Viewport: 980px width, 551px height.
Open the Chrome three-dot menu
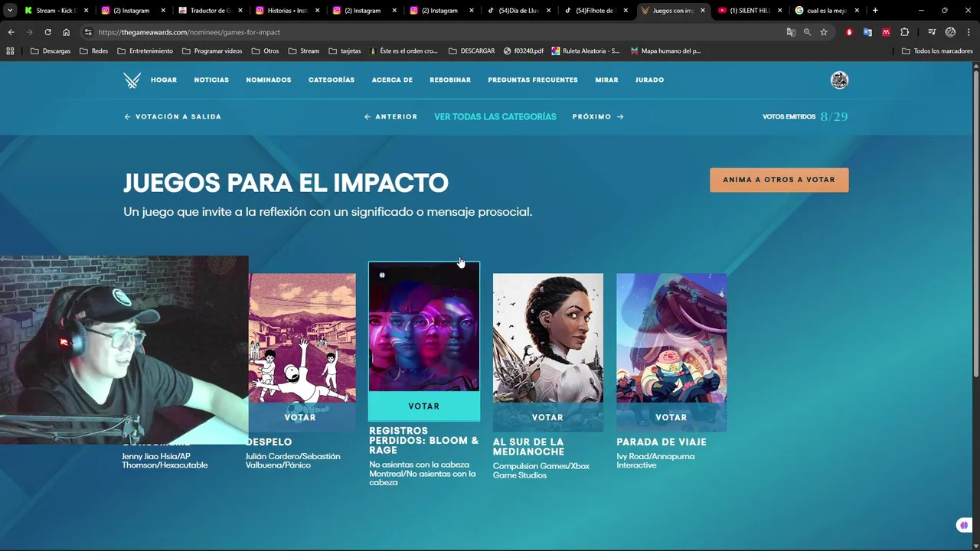tap(969, 32)
